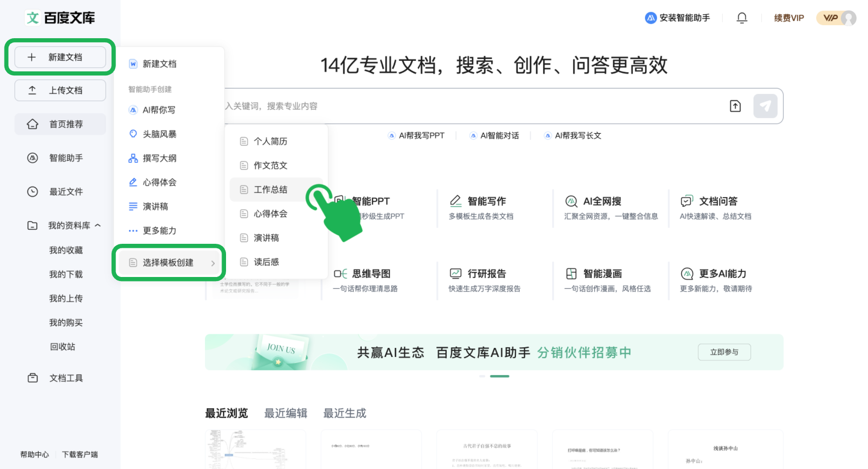Open 最近文件 in the sidebar
This screenshot has width=868, height=469.
60,192
